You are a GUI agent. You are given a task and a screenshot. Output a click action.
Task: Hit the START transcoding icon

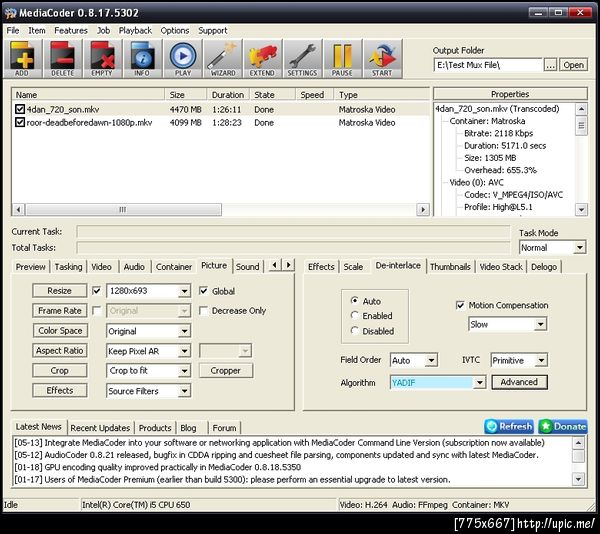pos(382,58)
